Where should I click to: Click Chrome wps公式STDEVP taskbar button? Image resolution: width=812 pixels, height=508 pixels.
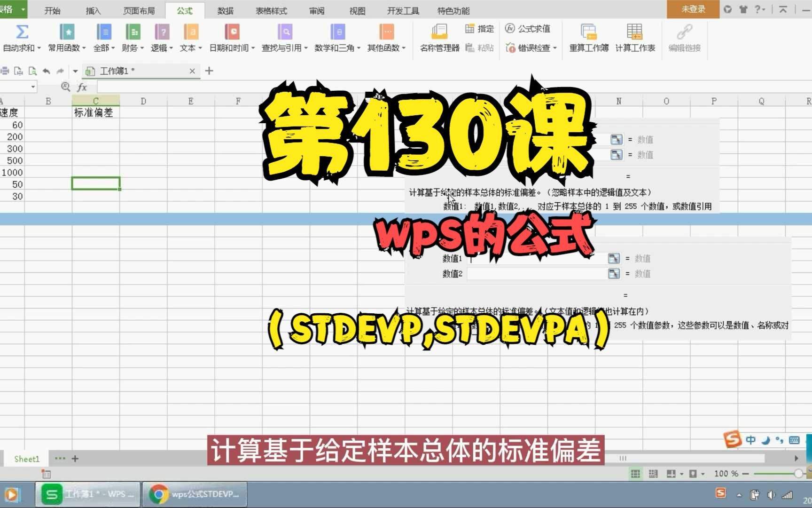pyautogui.click(x=195, y=494)
